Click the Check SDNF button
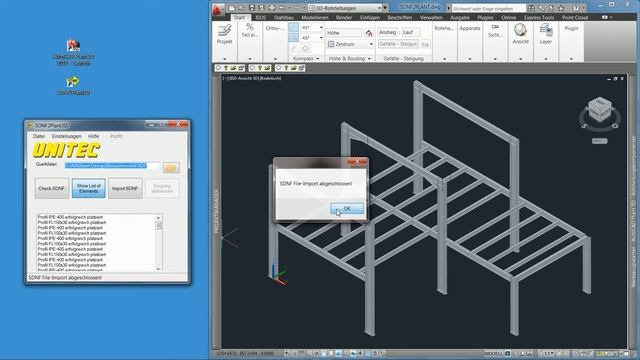This screenshot has width=640, height=360. (x=51, y=188)
